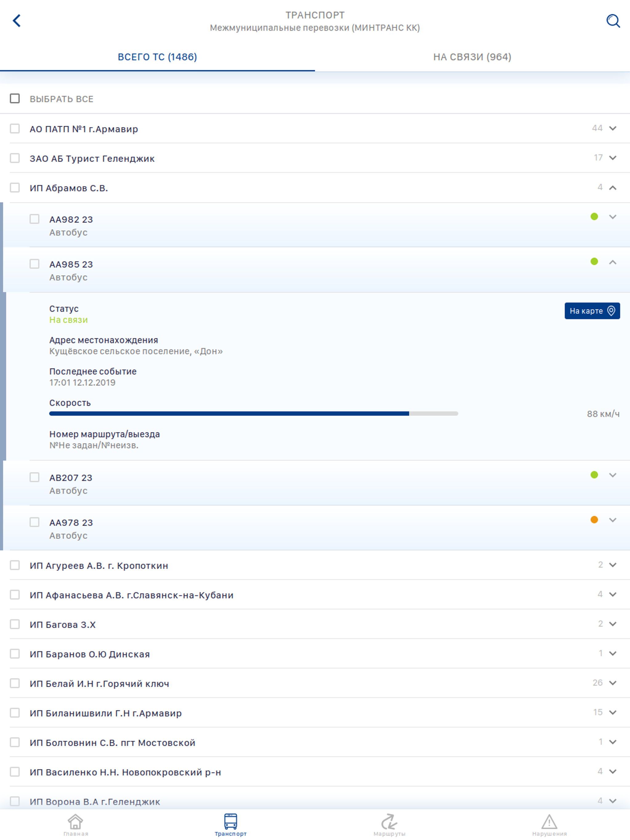
Task: Select vehicle АВ207 23 checkbox
Action: [x=34, y=477]
